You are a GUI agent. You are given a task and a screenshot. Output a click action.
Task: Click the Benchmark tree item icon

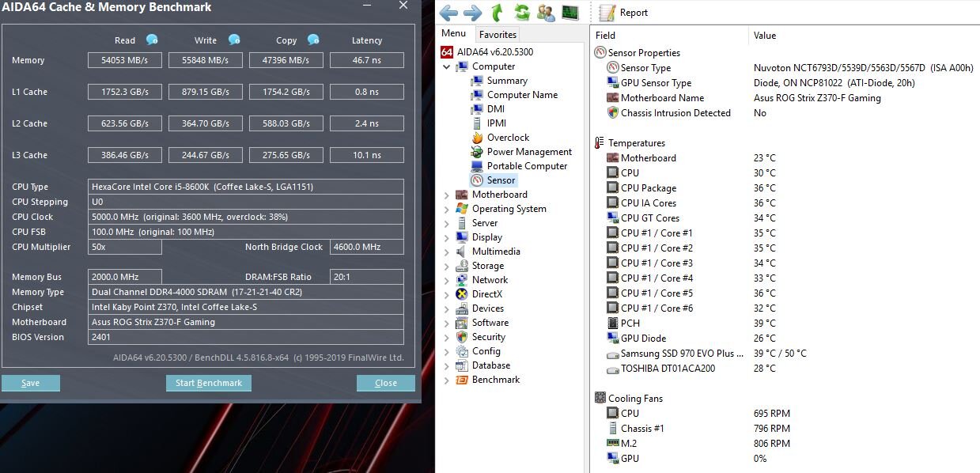pyautogui.click(x=463, y=380)
